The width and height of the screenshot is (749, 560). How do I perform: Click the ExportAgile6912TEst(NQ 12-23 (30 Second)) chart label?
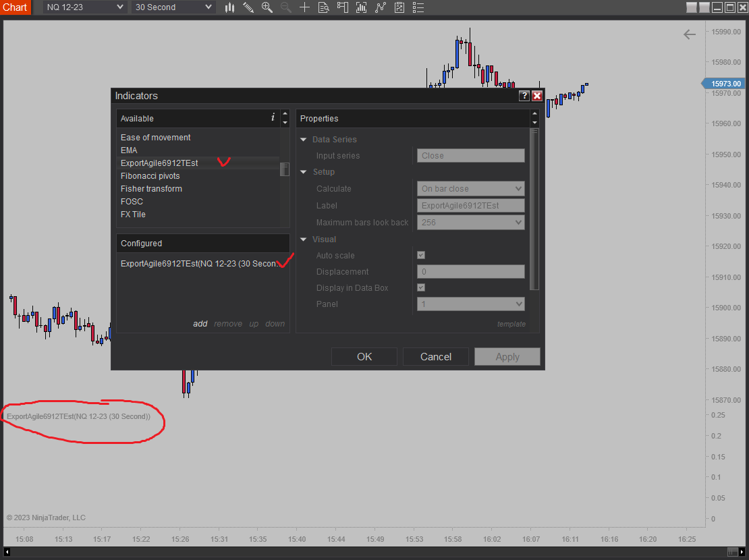(78, 416)
